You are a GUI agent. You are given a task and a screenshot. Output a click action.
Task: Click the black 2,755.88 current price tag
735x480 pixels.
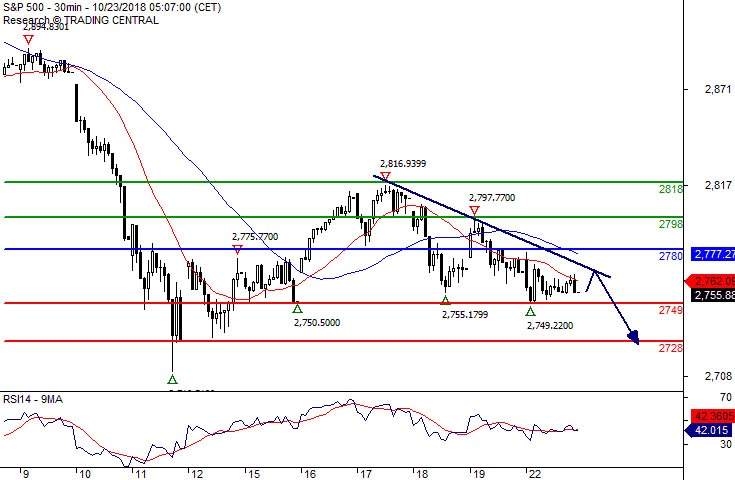(x=713, y=295)
